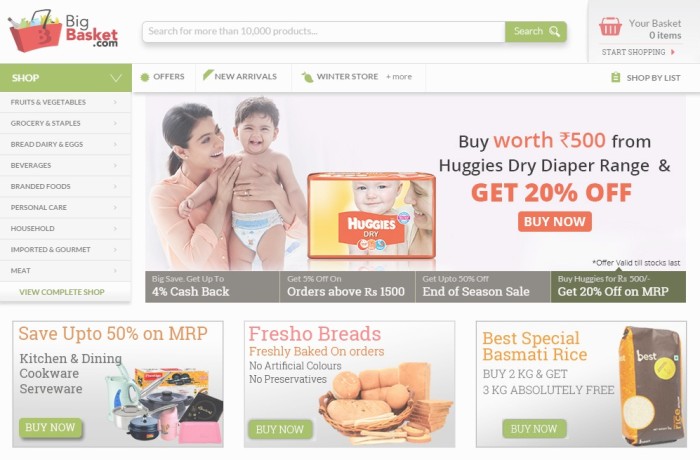Viewport: 700px width, 460px height.
Task: Expand Fruits & Vegetables category arrow
Action: click(x=115, y=102)
